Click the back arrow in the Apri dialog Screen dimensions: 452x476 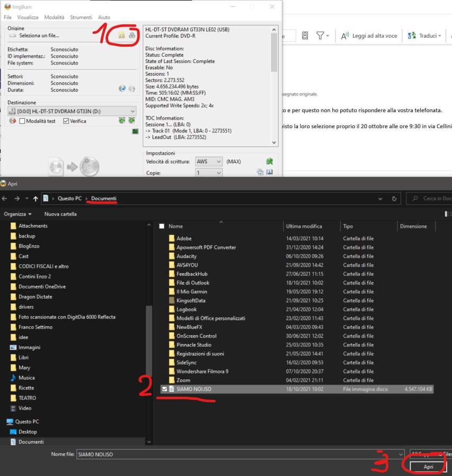pyautogui.click(x=5, y=199)
